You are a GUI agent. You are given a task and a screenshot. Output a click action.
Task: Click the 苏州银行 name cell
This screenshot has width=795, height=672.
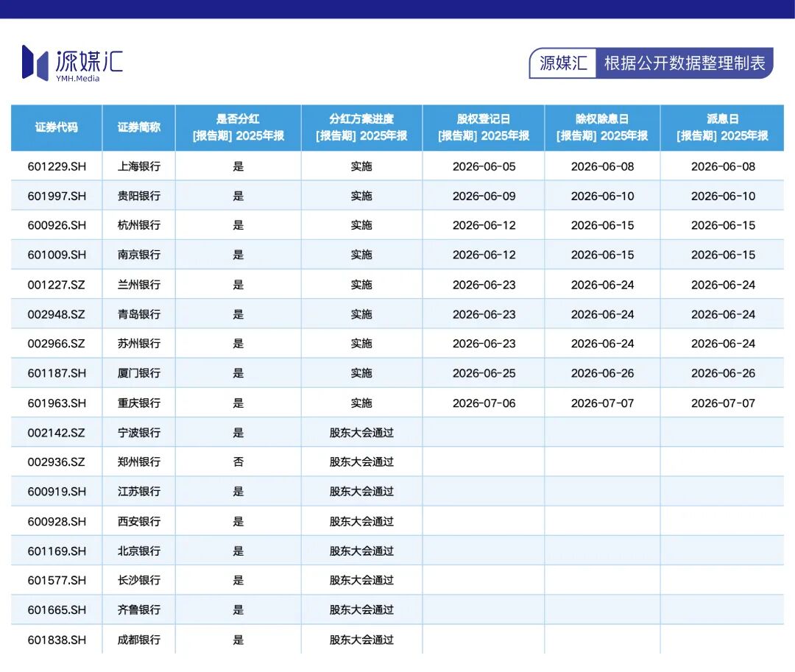139,344
